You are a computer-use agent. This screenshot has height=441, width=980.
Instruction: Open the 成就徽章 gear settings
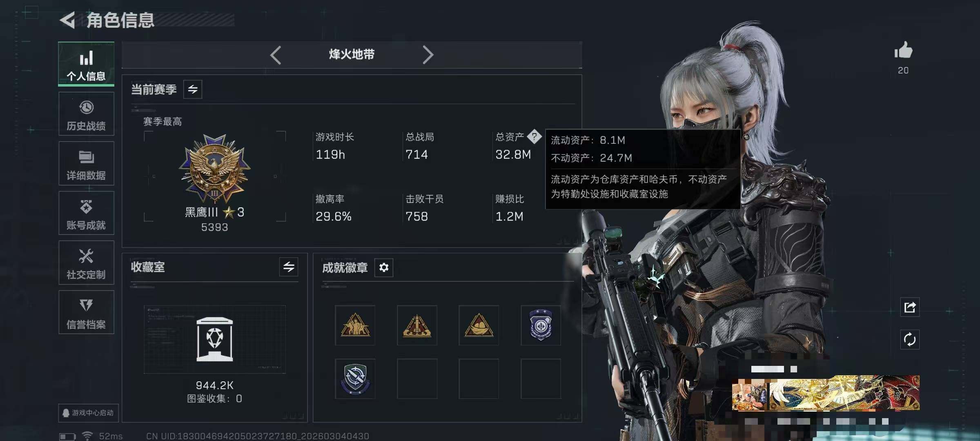(x=384, y=267)
